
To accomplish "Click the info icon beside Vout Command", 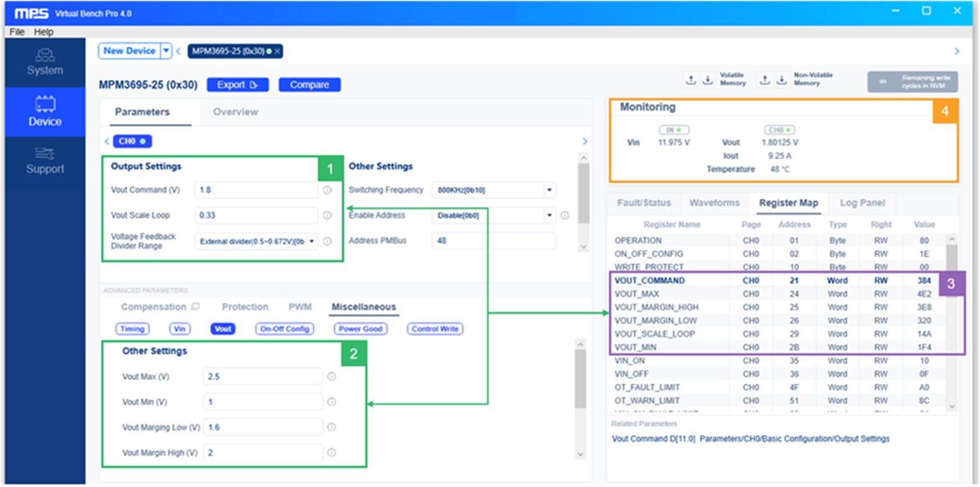I will (x=327, y=190).
